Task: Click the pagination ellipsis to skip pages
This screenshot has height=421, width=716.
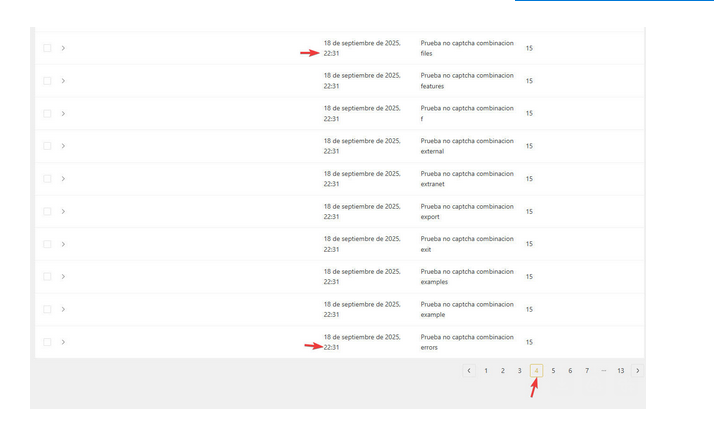Action: (x=604, y=371)
